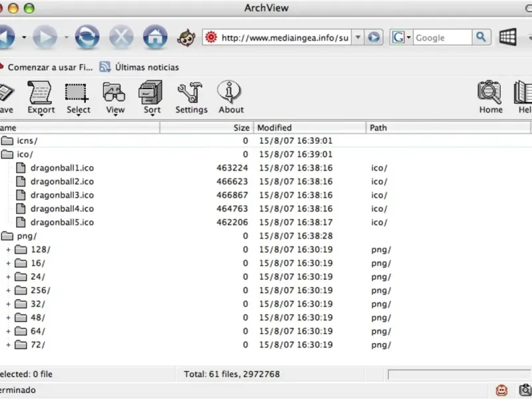Sort by the Size column header
532x399 pixels.
pos(207,128)
